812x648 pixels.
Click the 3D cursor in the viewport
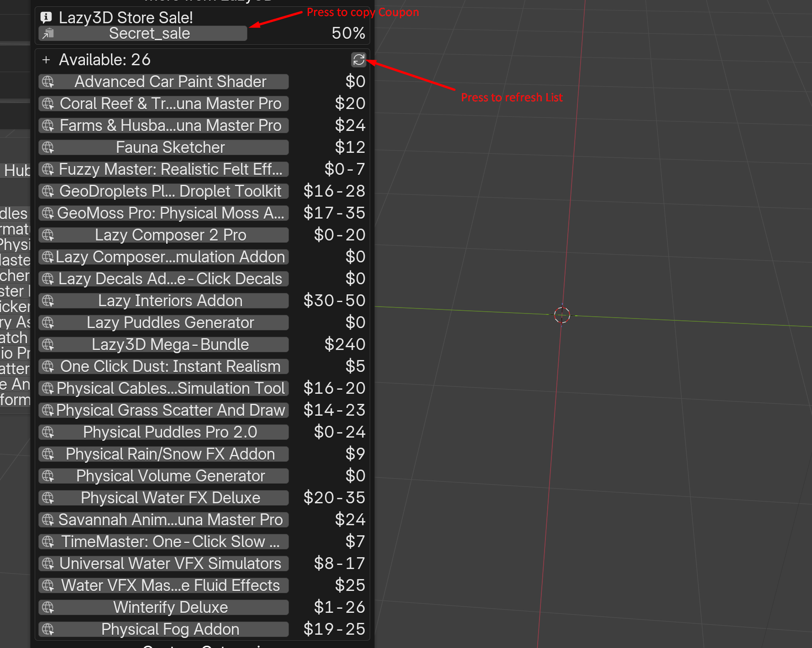562,314
